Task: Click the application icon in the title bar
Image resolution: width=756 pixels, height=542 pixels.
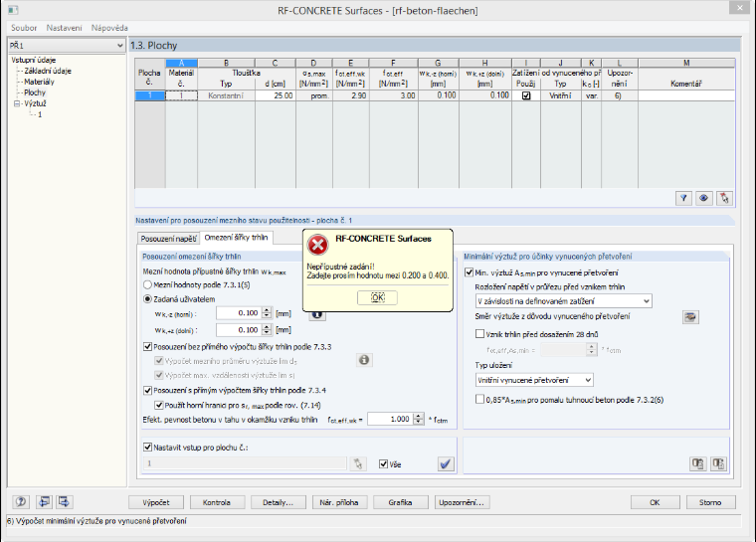Action: [x=14, y=10]
